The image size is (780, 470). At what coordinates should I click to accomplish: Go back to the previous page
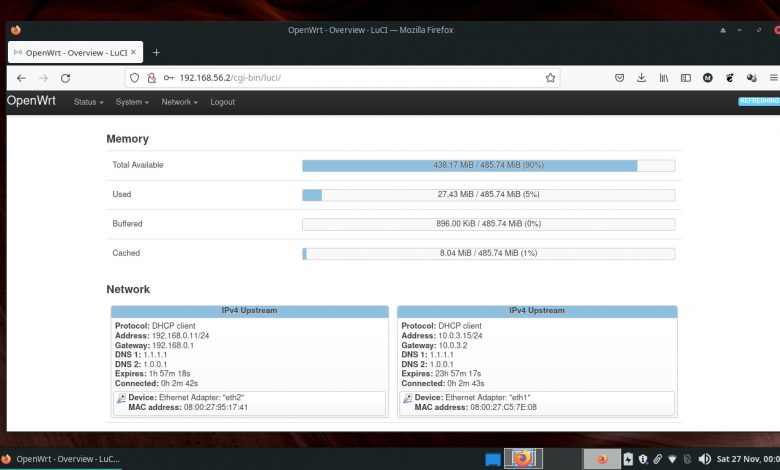[21, 78]
